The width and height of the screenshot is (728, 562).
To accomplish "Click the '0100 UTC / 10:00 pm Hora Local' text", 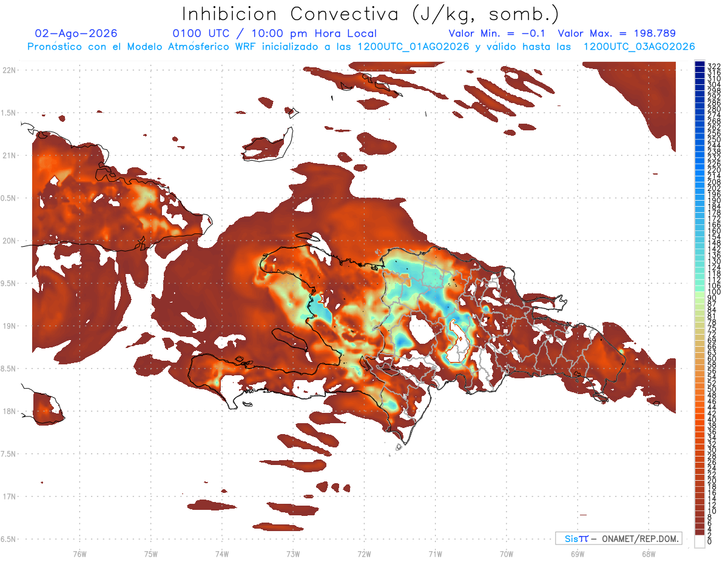I will point(275,34).
